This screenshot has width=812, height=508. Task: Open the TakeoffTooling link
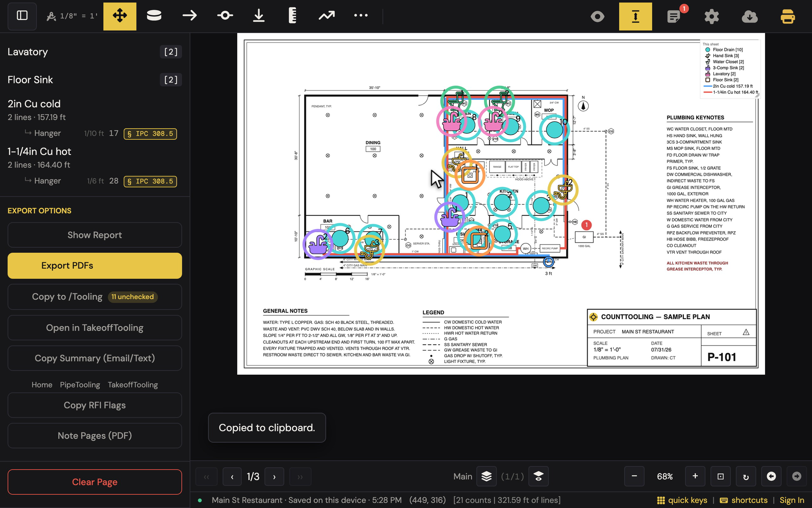tap(133, 385)
